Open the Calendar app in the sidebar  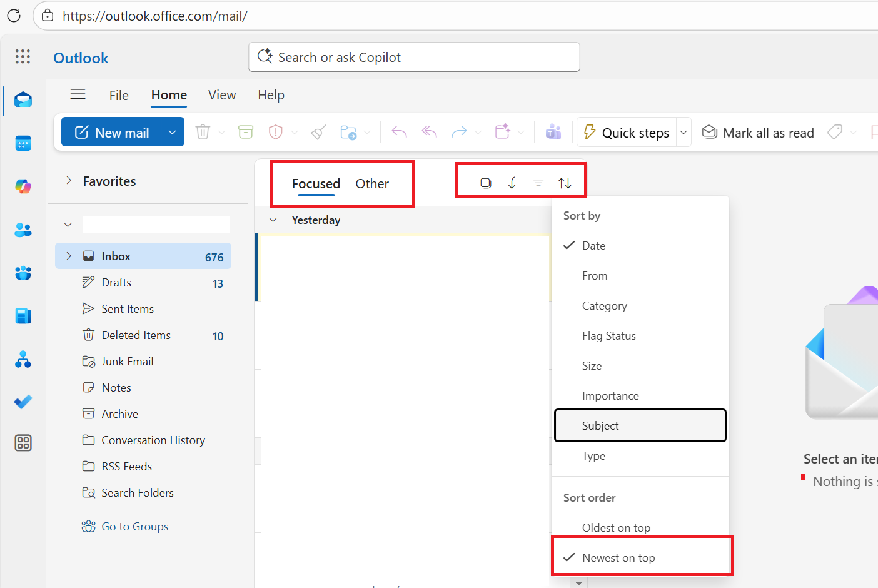[23, 143]
